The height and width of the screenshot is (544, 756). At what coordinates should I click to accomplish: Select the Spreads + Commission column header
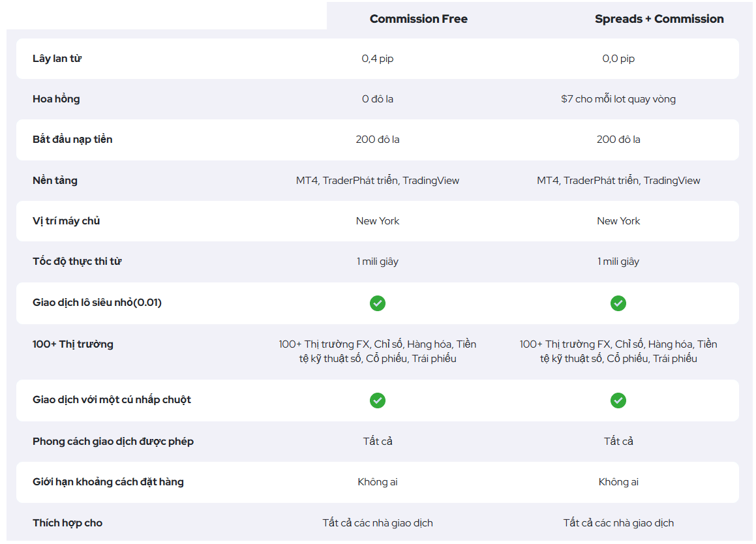659,19
